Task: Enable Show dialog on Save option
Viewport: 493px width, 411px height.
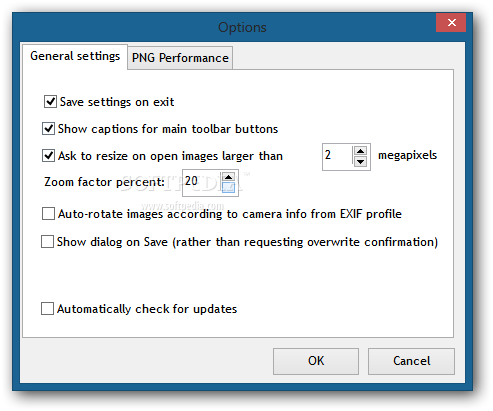Action: [x=47, y=242]
